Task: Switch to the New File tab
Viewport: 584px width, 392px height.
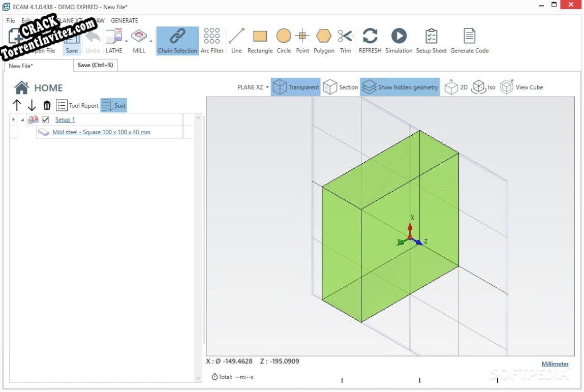Action: pyautogui.click(x=20, y=66)
